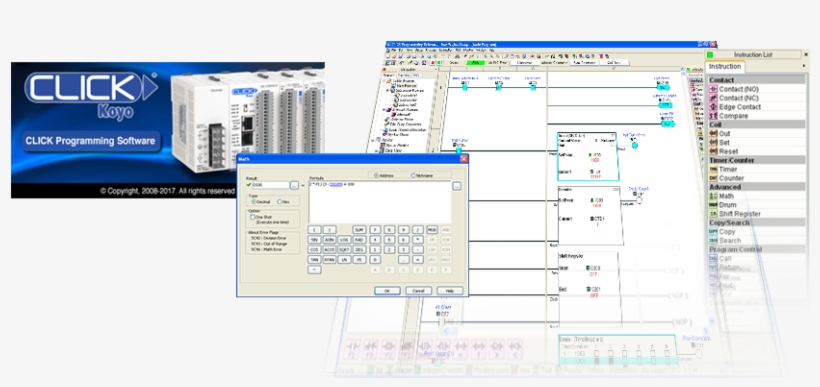Click CLICK Programming Software splash button
The height and width of the screenshot is (387, 820).
pyautogui.click(x=91, y=141)
